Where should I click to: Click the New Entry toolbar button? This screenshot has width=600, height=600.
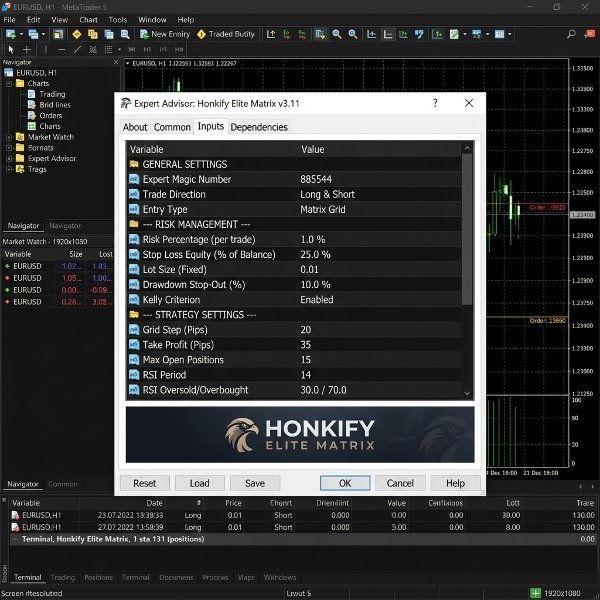[165, 34]
